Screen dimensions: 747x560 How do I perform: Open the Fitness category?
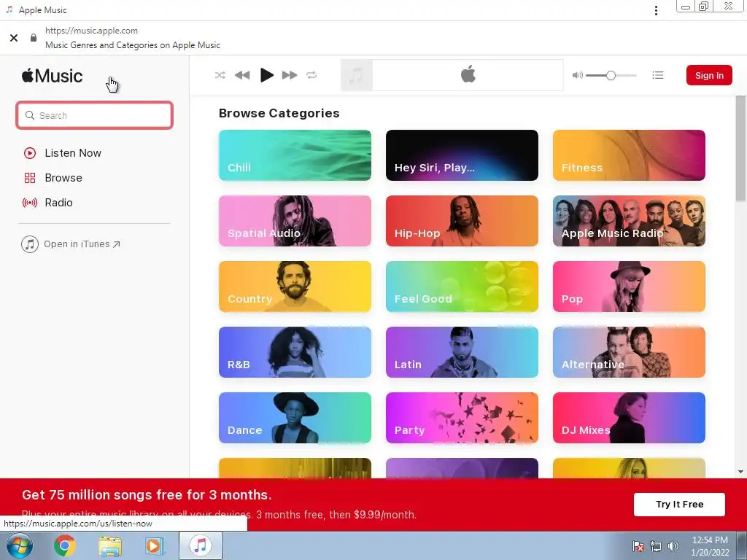pos(629,155)
